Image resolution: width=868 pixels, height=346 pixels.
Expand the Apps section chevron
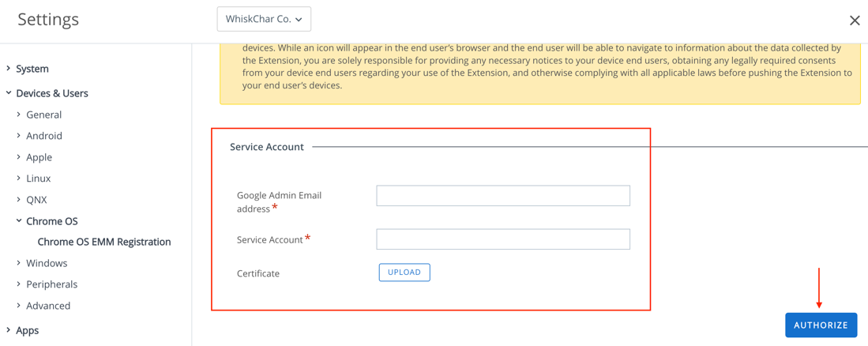9,330
